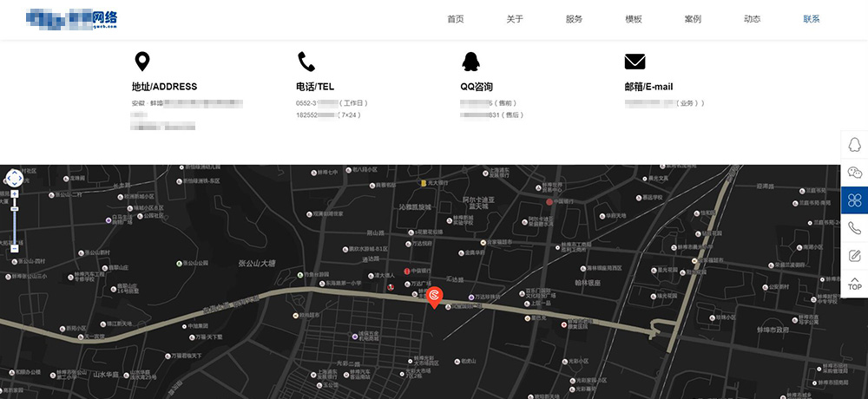
Task: Click the site logo in header
Action: [x=72, y=19]
